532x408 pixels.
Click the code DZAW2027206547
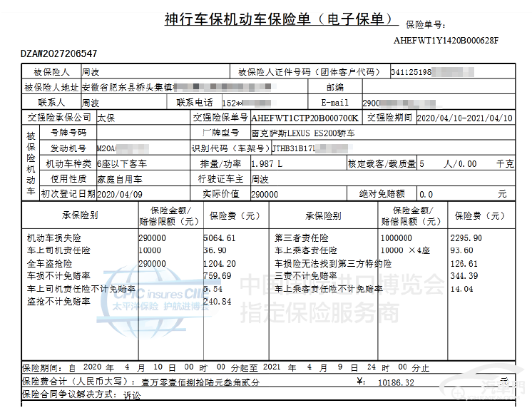(58, 53)
